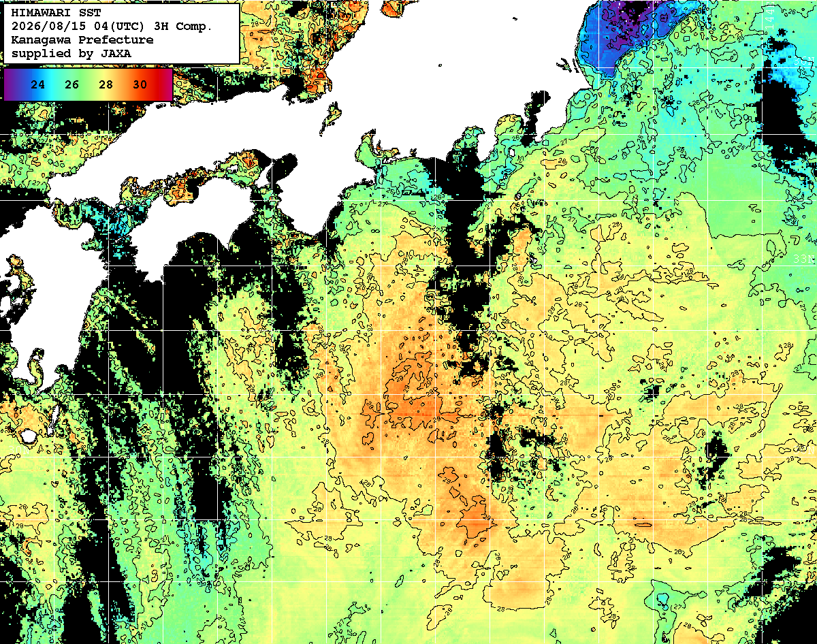Click the small white island at lower left
Image resolution: width=817 pixels, height=644 pixels.
coord(29,435)
